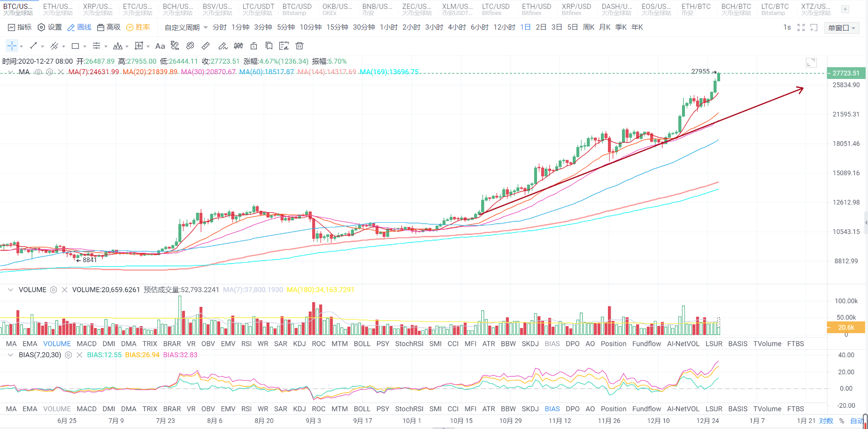This screenshot has height=429, width=868.
Task: Select the crosshair cursor tool
Action: (12, 46)
